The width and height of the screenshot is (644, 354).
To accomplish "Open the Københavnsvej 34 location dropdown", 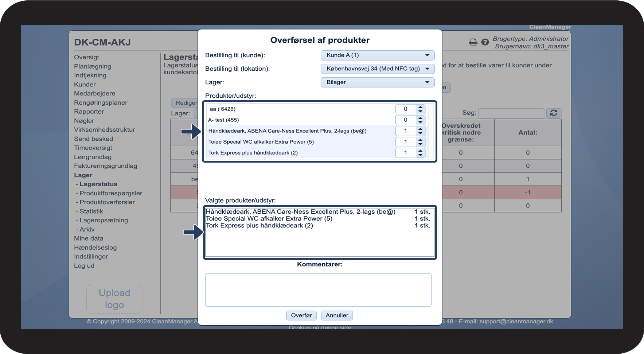I will (378, 69).
